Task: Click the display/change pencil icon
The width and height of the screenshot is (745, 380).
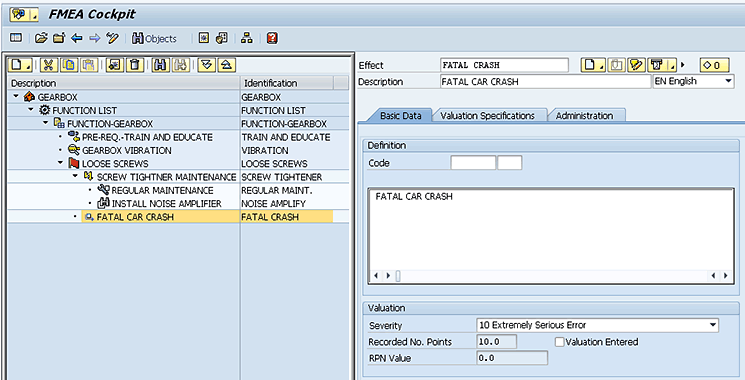Action: coord(112,38)
